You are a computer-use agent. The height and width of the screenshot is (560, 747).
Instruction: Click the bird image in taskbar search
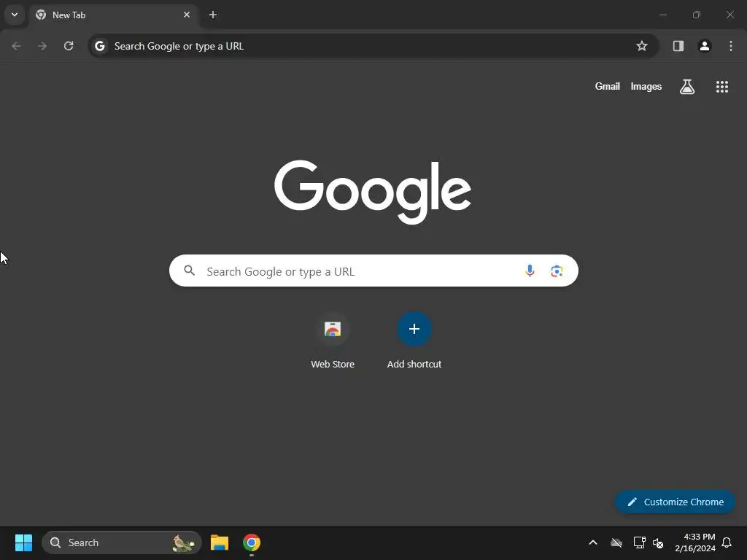click(x=183, y=542)
